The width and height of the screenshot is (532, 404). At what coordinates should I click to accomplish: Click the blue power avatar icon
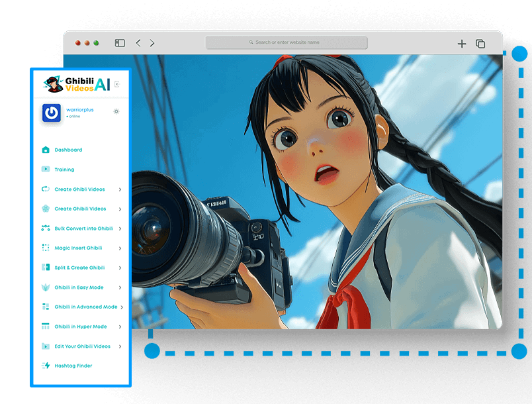coord(52,113)
